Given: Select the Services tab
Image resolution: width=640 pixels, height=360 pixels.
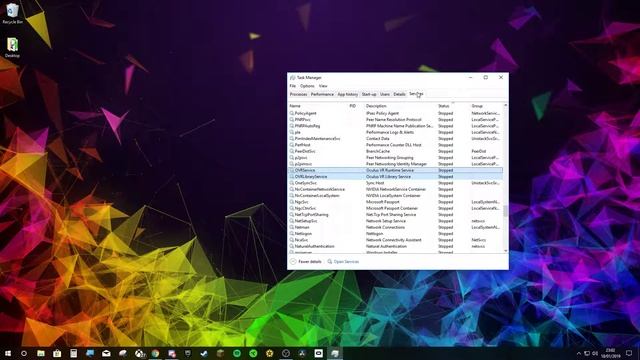Looking at the screenshot, I should [416, 94].
